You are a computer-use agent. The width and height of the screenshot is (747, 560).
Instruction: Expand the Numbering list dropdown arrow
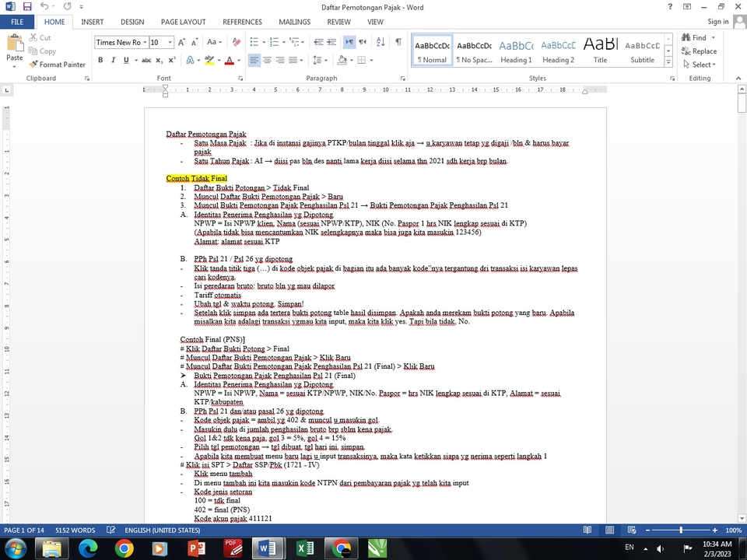284,42
